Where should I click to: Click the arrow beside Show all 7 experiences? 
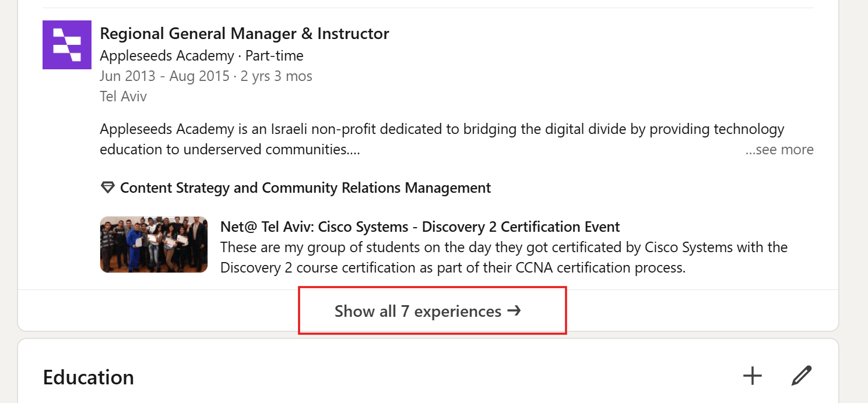click(x=514, y=311)
